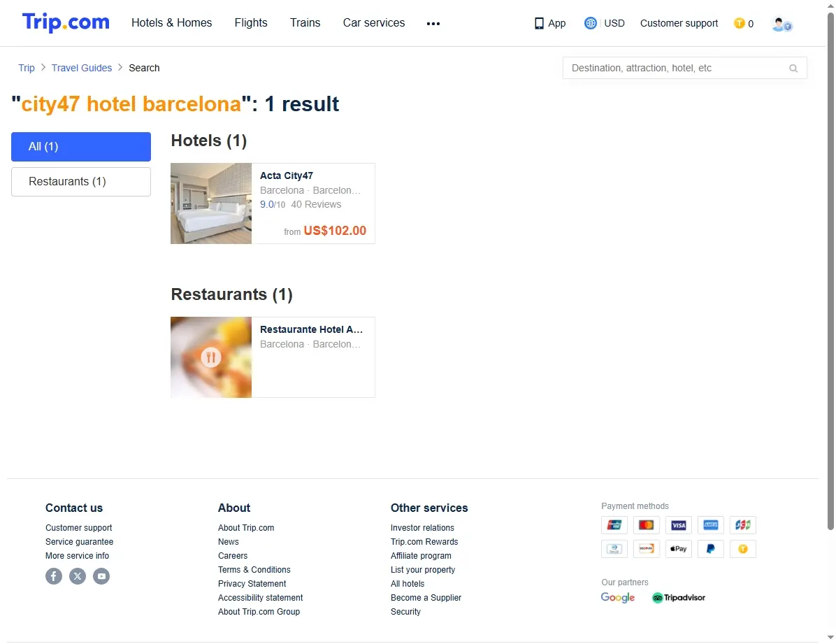This screenshot has height=644, width=836.
Task: Open the three-dots more menu in header
Action: [433, 24]
